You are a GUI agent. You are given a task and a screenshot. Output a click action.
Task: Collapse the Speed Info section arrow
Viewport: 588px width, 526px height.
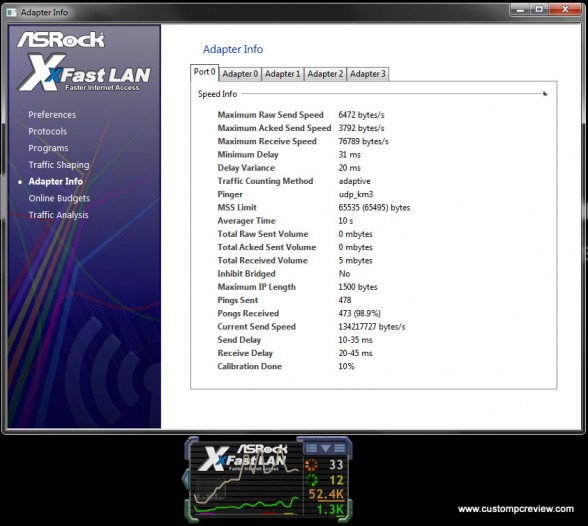pos(545,94)
